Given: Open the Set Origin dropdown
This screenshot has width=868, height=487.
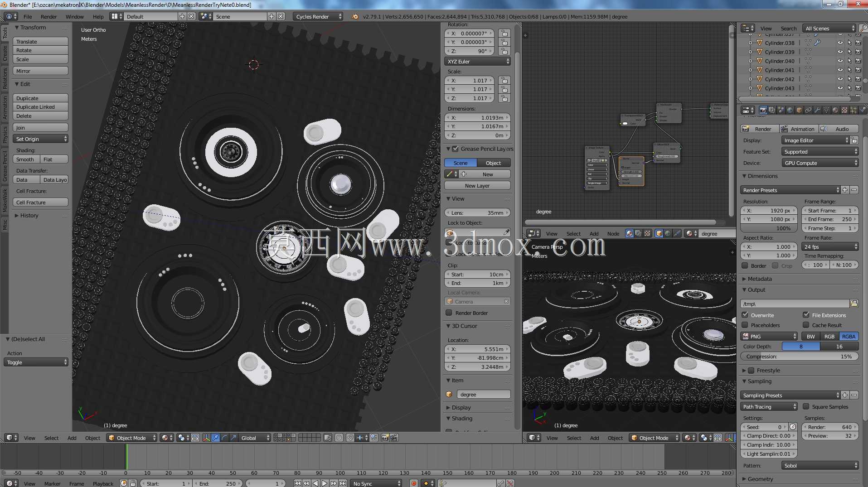Looking at the screenshot, I should (41, 139).
